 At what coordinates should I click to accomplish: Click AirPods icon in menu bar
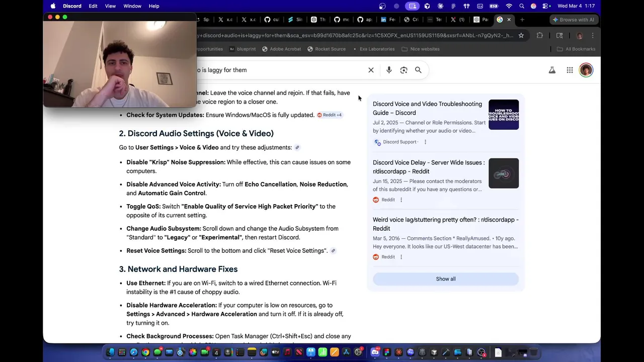[x=466, y=6]
